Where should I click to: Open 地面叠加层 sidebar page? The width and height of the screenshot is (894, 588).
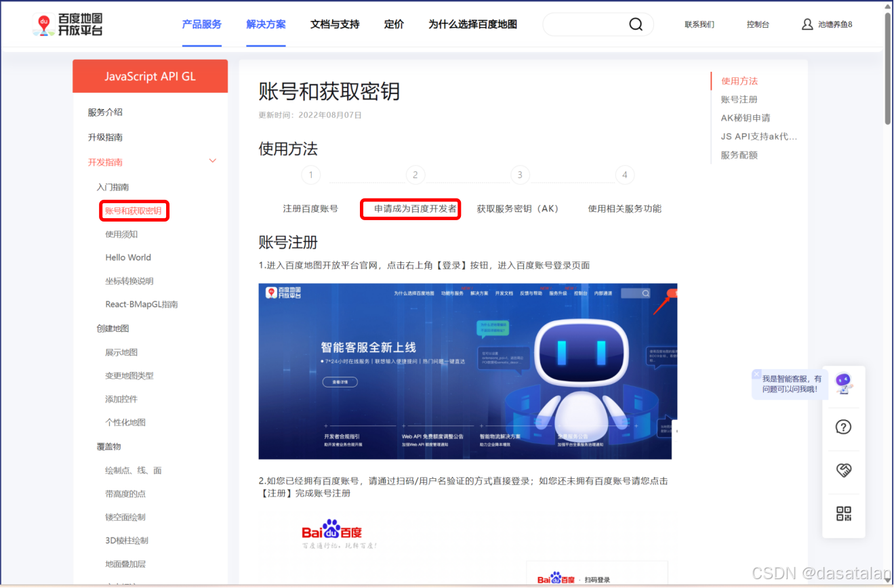(125, 564)
